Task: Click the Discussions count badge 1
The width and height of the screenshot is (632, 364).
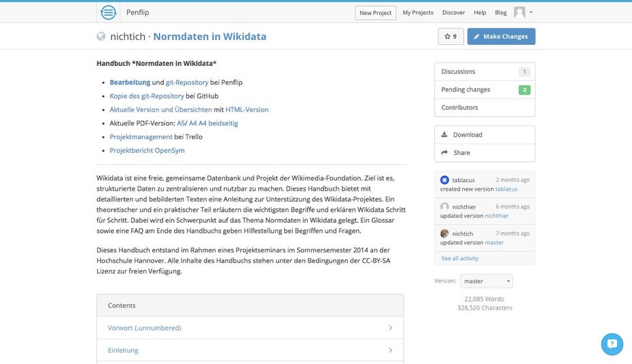Action: click(x=525, y=72)
